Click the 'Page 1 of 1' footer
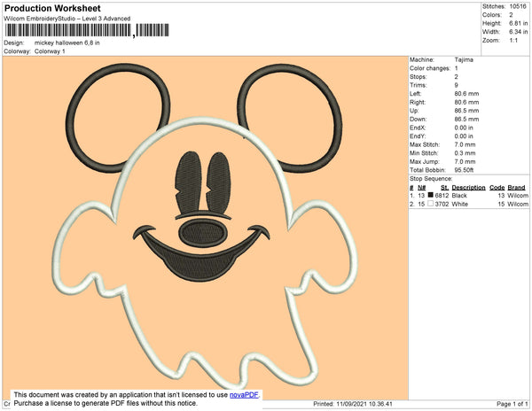 [x=512, y=404]
